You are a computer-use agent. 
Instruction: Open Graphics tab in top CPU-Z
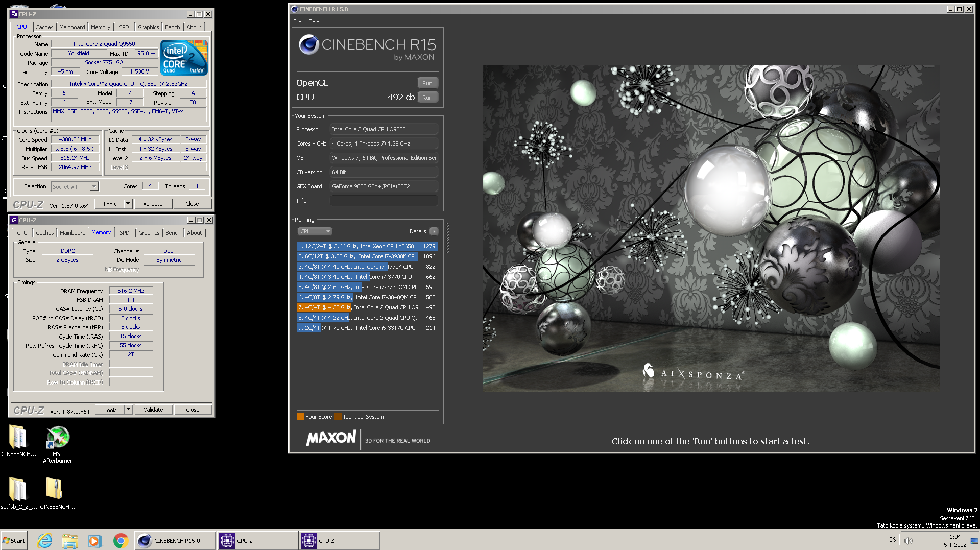149,27
